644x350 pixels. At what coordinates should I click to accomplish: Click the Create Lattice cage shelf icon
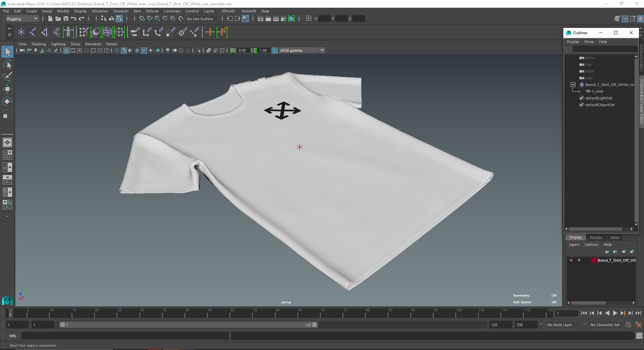107,32
